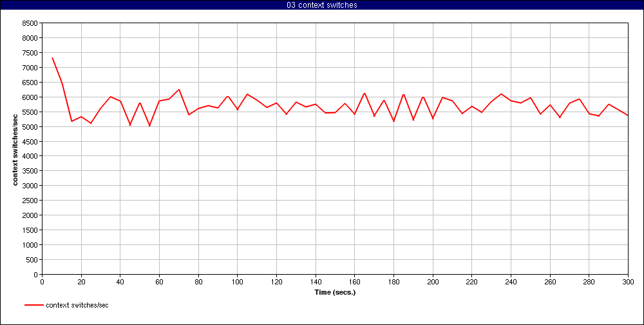Image resolution: width=644 pixels, height=325 pixels.
Task: Click the vertical 'context switches/sec' axis title
Action: pyautogui.click(x=15, y=149)
